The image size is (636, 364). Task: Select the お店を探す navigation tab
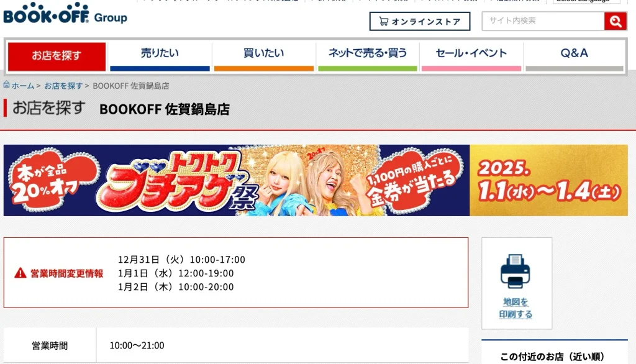tap(57, 57)
